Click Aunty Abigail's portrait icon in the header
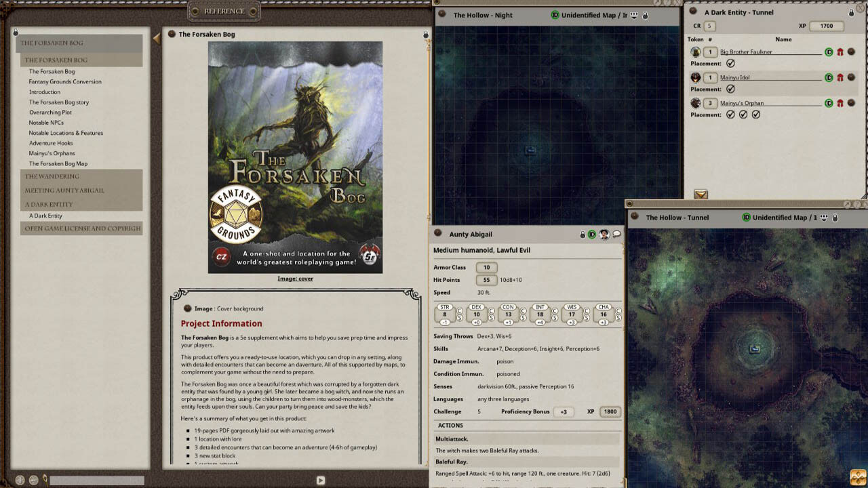The width and height of the screenshot is (868, 488). (603, 235)
